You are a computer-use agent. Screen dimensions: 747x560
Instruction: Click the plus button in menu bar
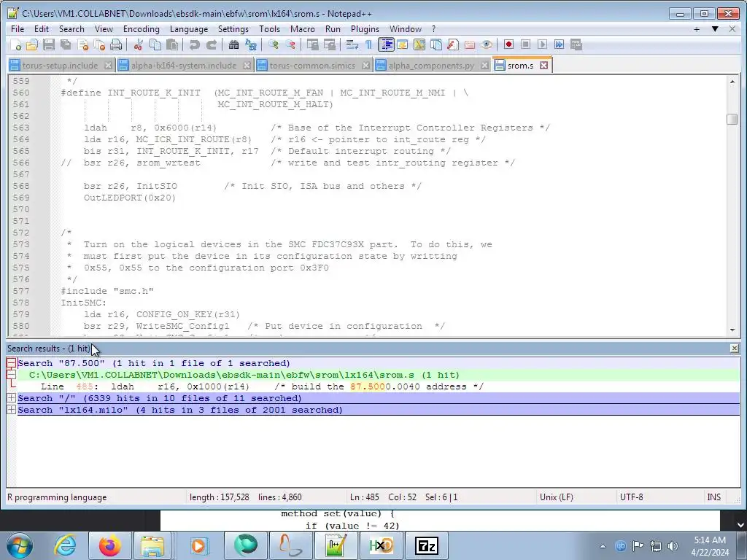(697, 29)
